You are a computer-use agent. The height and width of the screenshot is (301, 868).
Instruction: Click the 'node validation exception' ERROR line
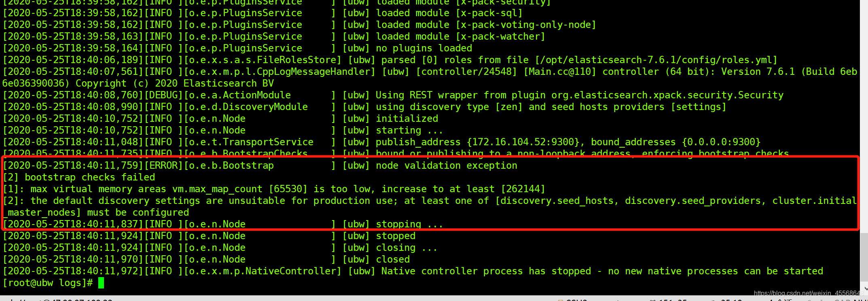click(x=260, y=165)
